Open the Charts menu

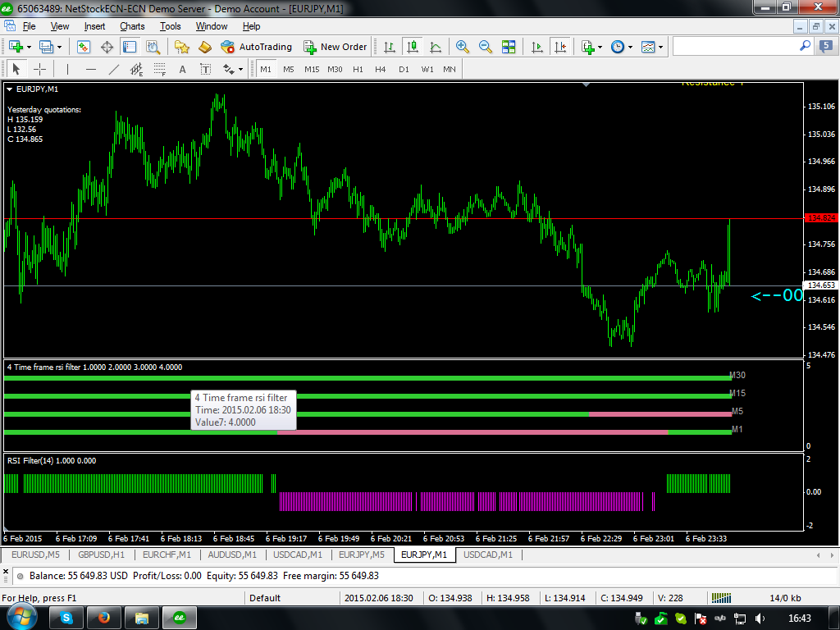132,25
